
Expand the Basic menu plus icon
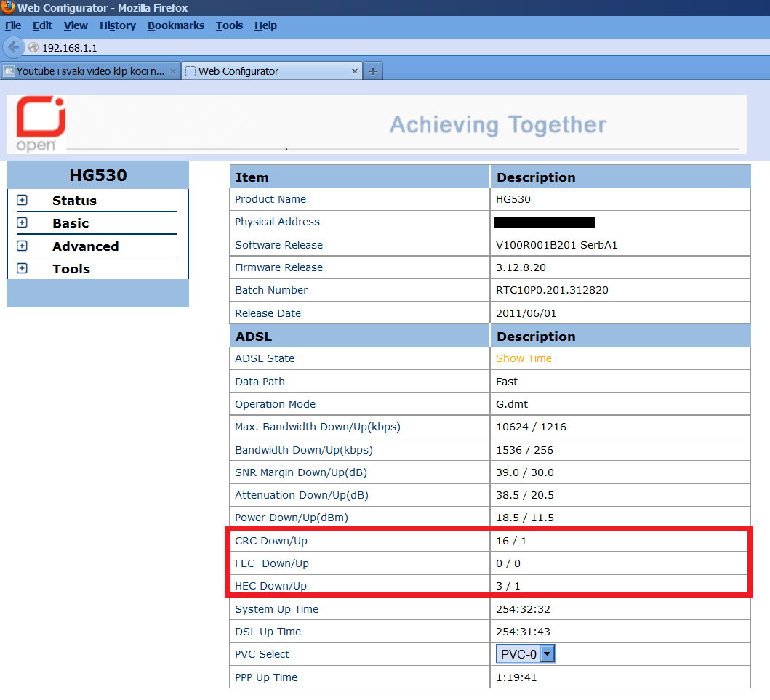click(x=22, y=223)
